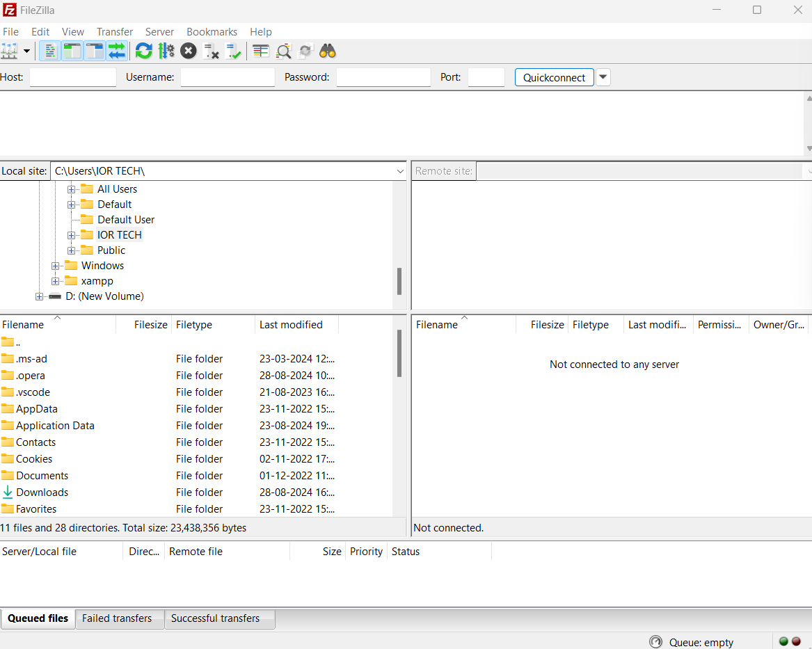812x649 pixels.
Task: Toggle processing of the transfer queue
Action: [166, 51]
